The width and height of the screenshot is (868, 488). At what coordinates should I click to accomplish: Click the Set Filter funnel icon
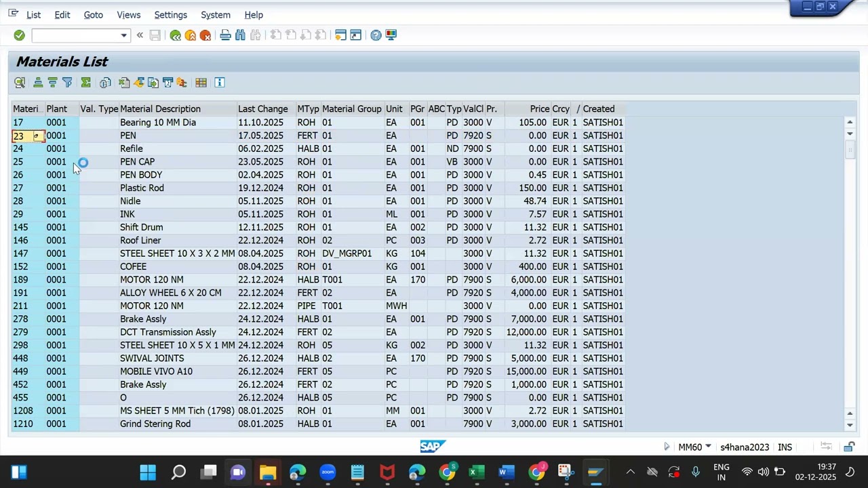pos(67,83)
